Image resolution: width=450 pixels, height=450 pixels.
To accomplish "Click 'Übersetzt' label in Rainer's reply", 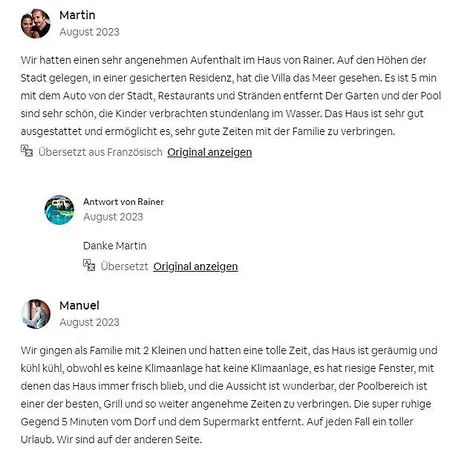I will (x=124, y=266).
